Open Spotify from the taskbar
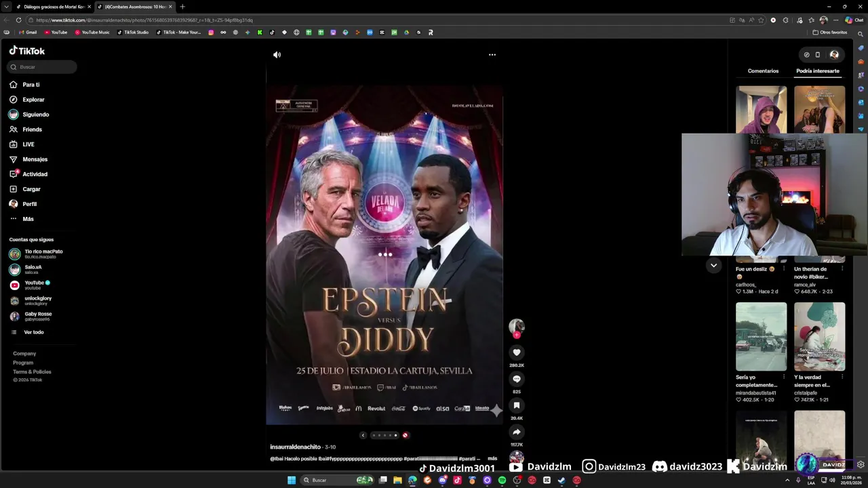 coord(502,481)
